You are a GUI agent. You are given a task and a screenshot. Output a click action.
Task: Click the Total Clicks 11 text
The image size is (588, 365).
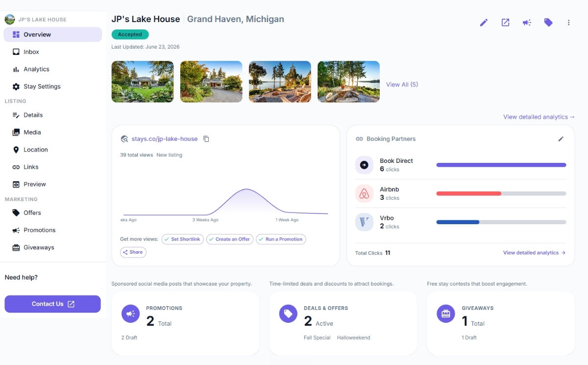(x=373, y=253)
